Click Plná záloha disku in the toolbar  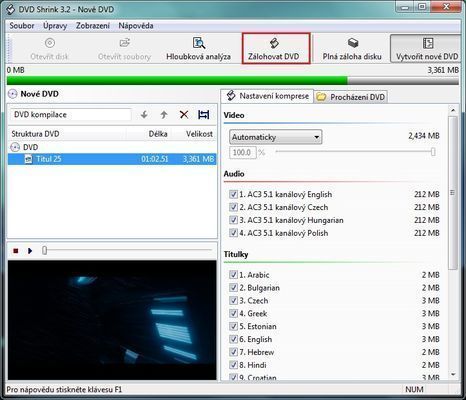352,49
